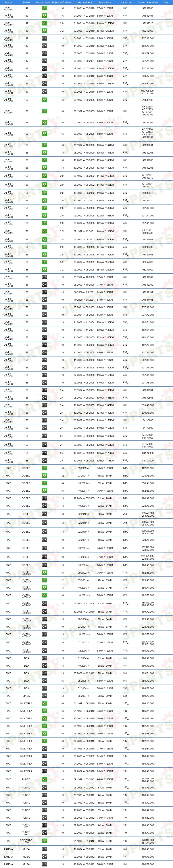Click production dates 05.2008 -> 12.2012
173x868 pixels.
pyautogui.click(x=84, y=673)
